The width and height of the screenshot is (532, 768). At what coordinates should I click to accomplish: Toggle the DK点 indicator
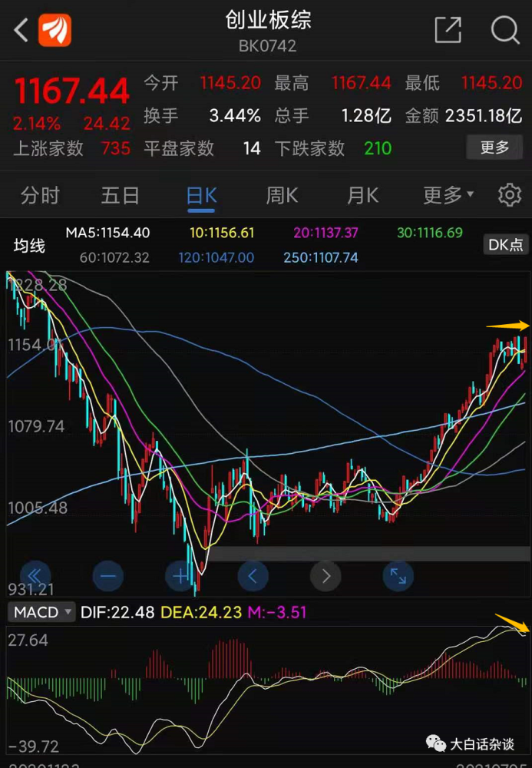pos(506,244)
